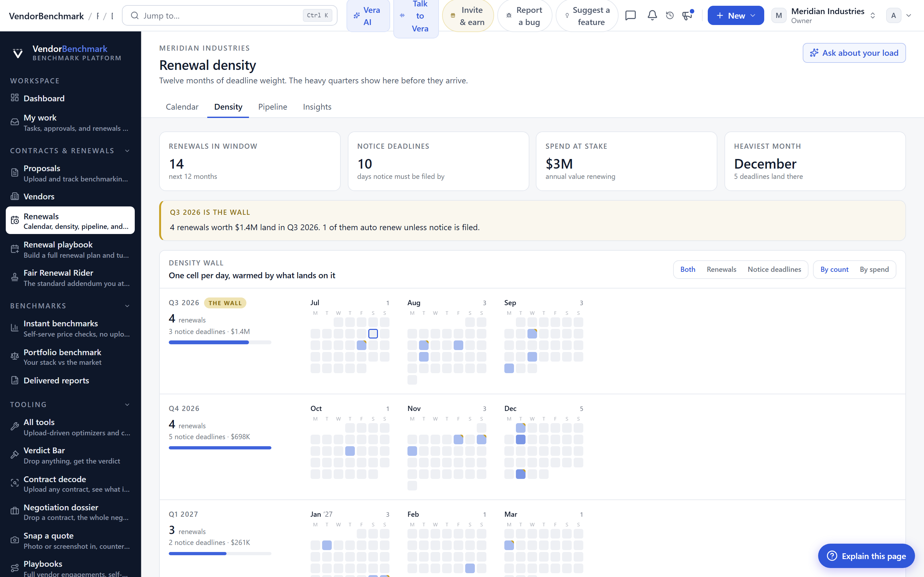Click the Verdict Bar gavel icon
924x577 pixels.
(14, 455)
